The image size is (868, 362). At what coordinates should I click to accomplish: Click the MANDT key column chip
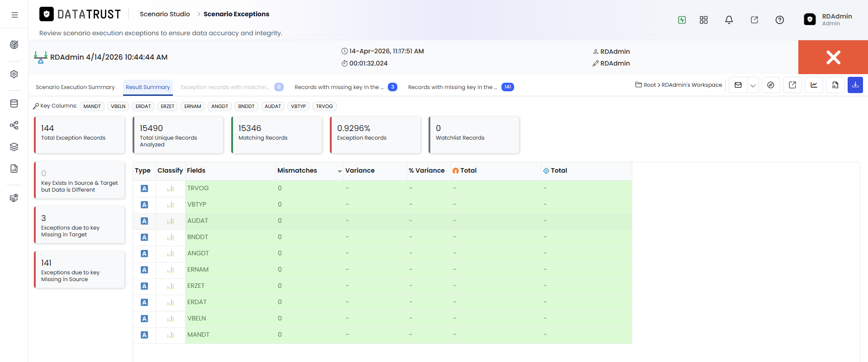92,107
